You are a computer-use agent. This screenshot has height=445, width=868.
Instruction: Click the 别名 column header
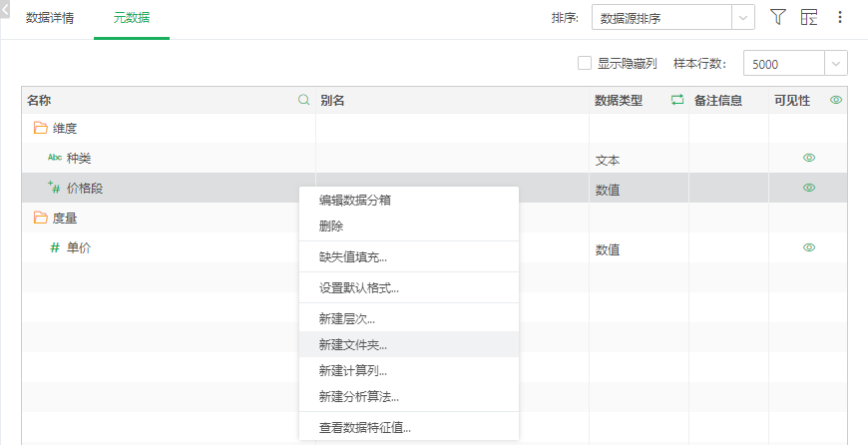[452, 100]
